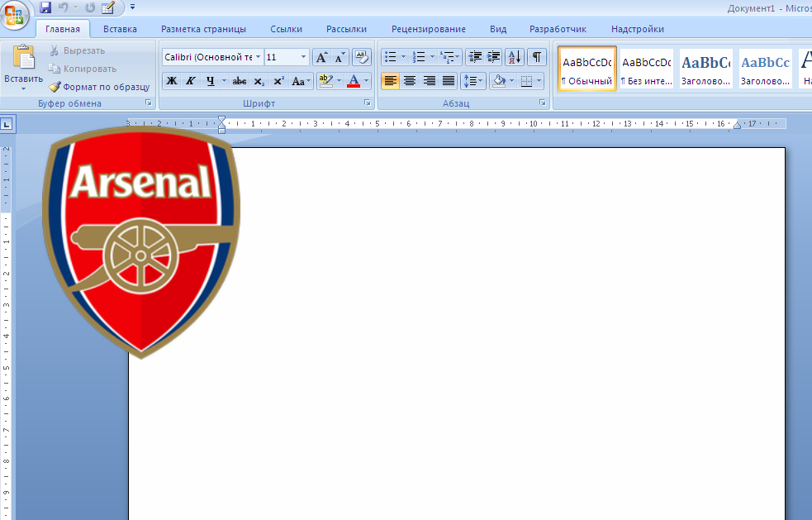Apply numbered list
Image resolution: width=812 pixels, height=520 pixels.
coord(419,57)
